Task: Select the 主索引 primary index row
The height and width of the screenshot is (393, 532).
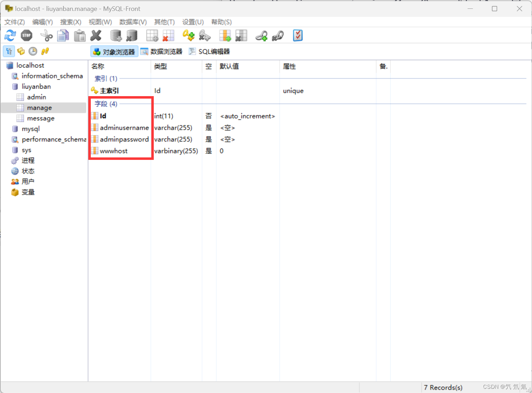Action: 109,91
